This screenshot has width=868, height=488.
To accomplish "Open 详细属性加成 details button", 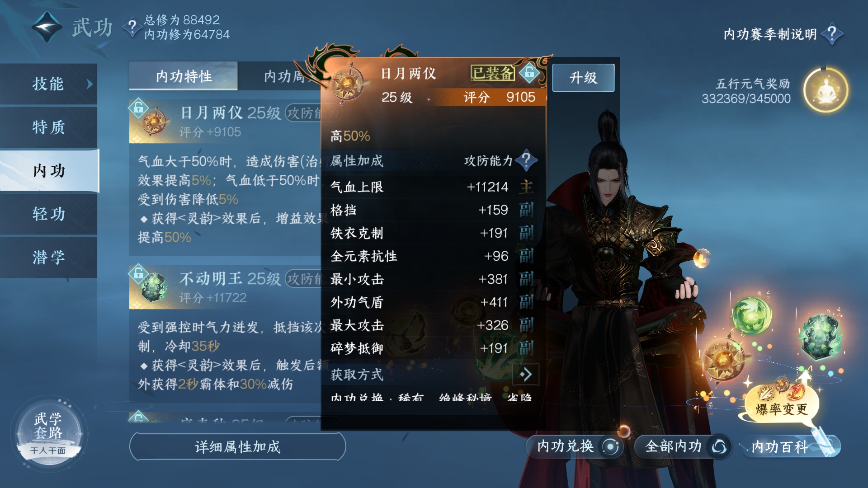I will click(x=238, y=446).
